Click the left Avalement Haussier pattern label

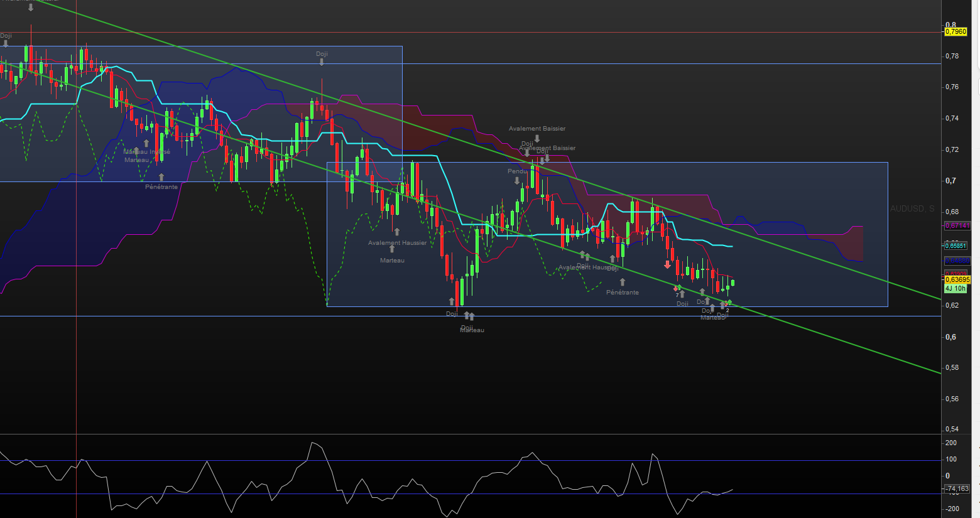coord(397,243)
